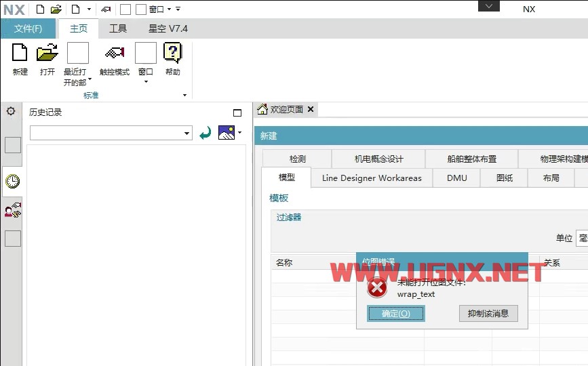The height and width of the screenshot is (366, 588).
Task: Expand the quick access toolbar customize arrow
Action: [x=178, y=9]
